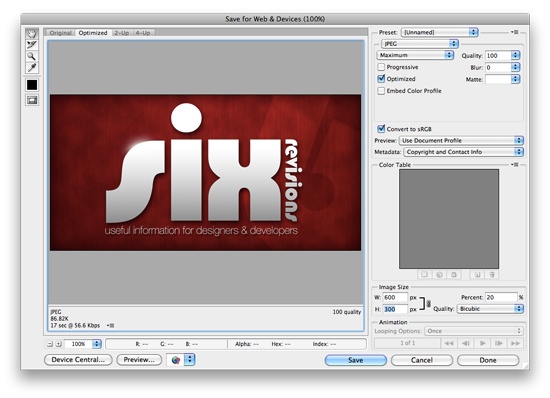Click the '86.82K' file size text
The width and height of the screenshot is (550, 398).
point(59,318)
